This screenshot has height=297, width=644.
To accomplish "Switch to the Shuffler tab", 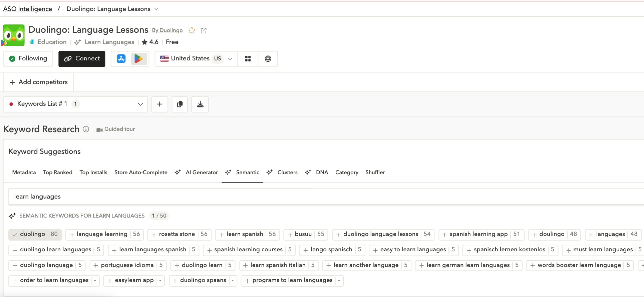I will (375, 172).
